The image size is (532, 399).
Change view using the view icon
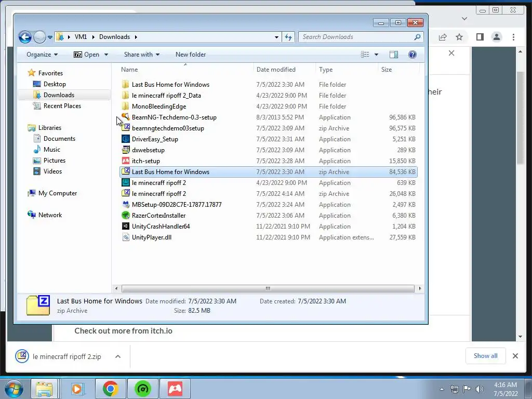365,55
